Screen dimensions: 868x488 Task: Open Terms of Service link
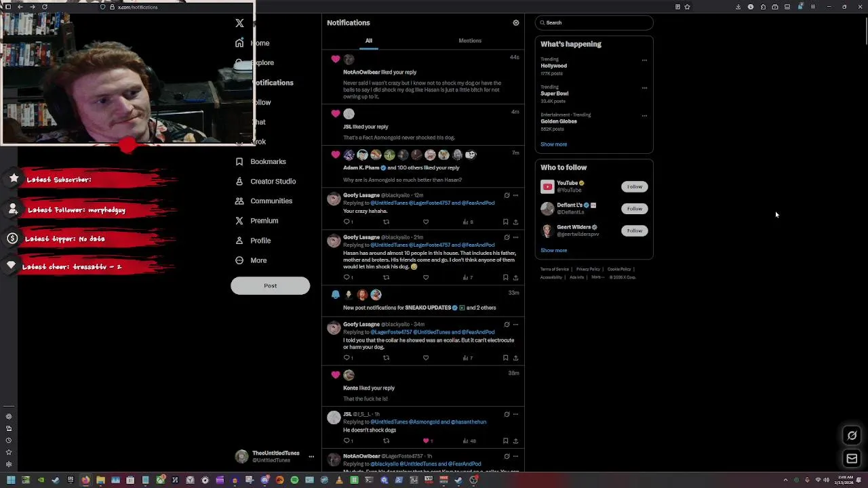click(x=555, y=269)
